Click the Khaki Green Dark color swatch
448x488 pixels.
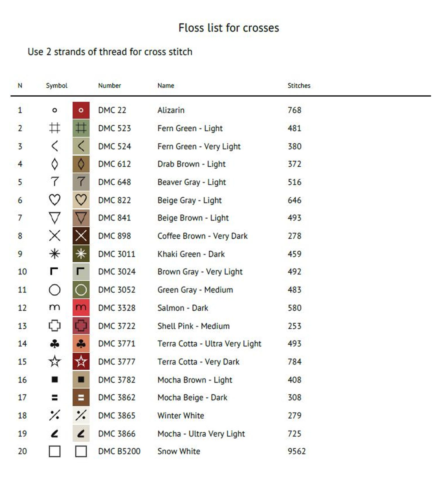pos(81,254)
